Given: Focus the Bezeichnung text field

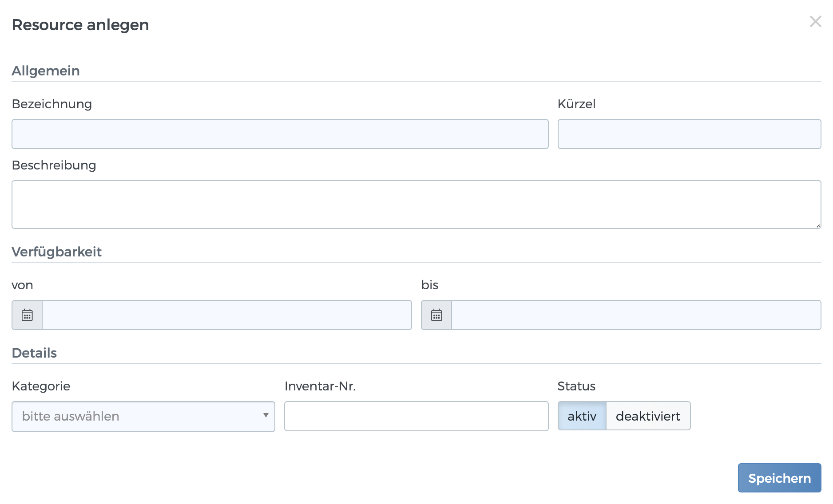Looking at the screenshot, I should point(280,134).
